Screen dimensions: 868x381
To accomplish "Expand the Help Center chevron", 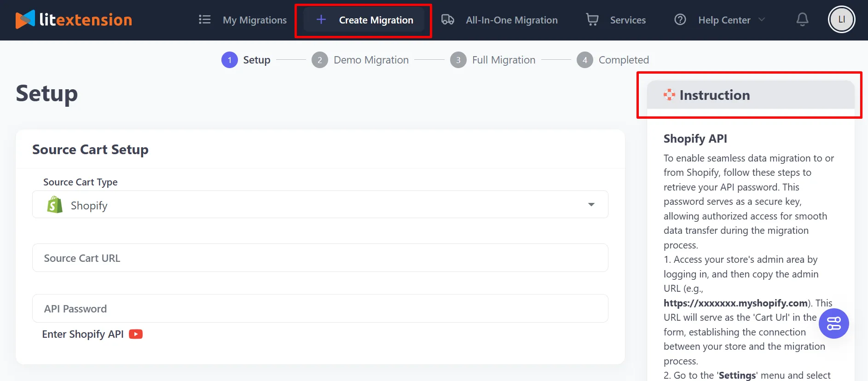I will coord(762,19).
